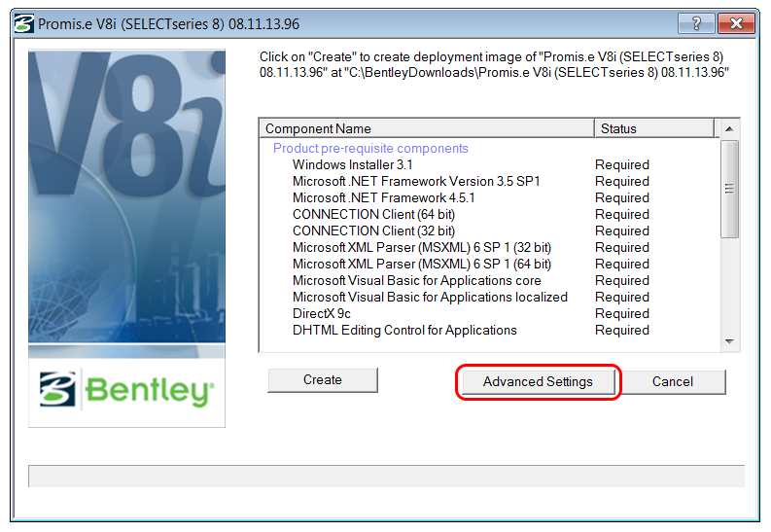Click the empty progress bar at bottom
771x532 pixels.
click(387, 476)
